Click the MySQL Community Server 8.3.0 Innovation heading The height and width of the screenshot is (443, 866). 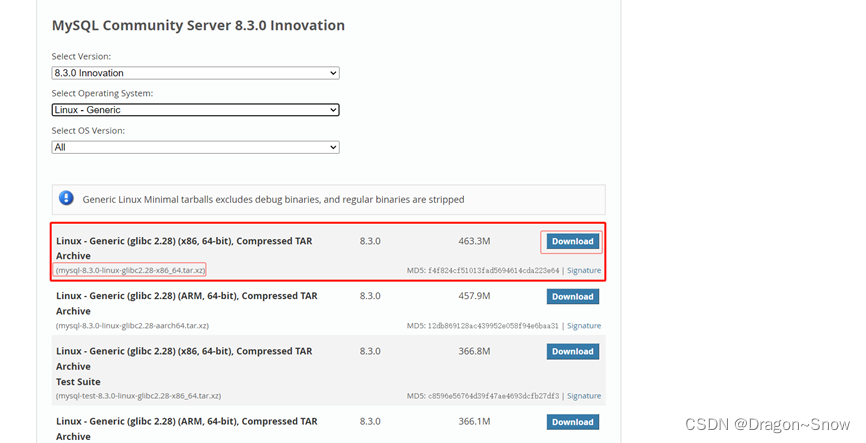point(198,25)
